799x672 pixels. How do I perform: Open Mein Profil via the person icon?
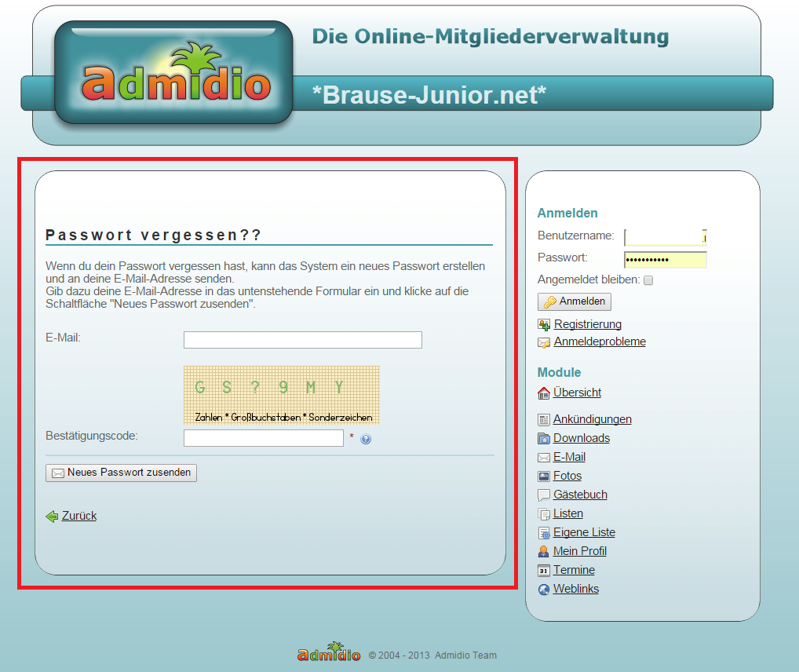(x=543, y=550)
